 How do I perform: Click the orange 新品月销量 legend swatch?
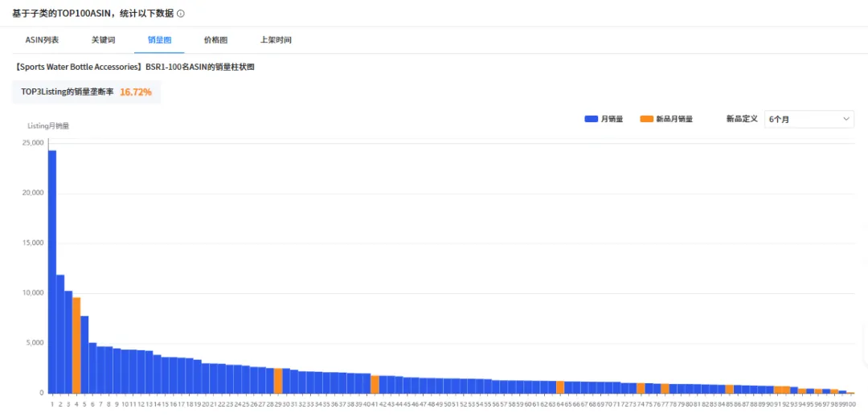tap(646, 119)
